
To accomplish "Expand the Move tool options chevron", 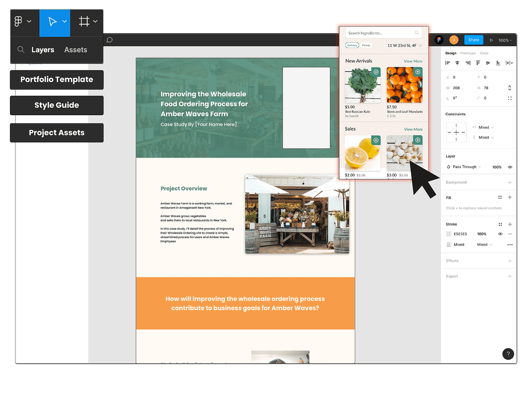I will (64, 21).
